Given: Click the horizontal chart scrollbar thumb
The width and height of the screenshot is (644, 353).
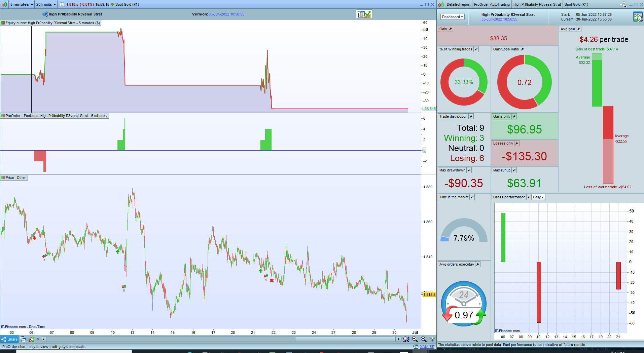Looking at the screenshot, I should (x=346, y=339).
